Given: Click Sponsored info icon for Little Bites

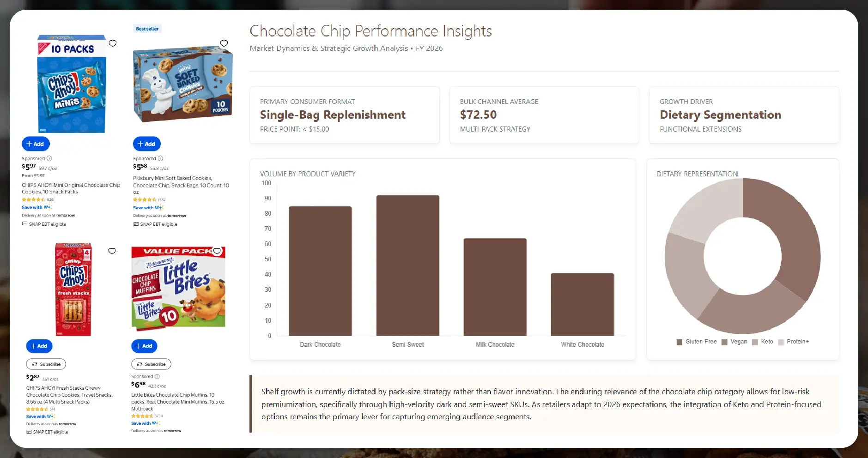Looking at the screenshot, I should coord(157,376).
